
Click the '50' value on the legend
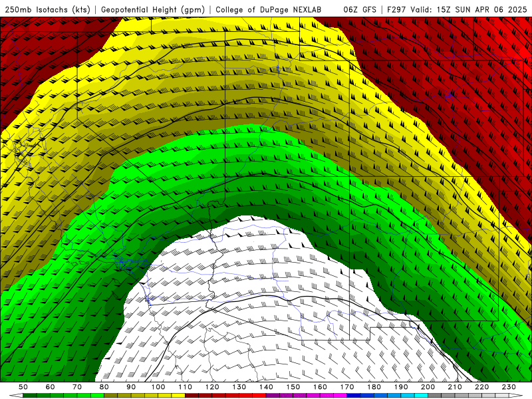(23, 387)
